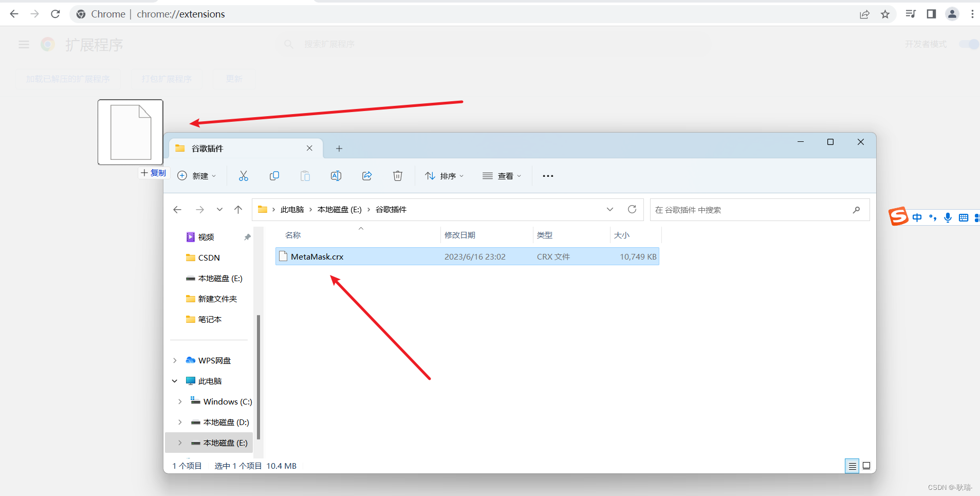The width and height of the screenshot is (980, 496).
Task: Expand the address bar history dropdown
Action: 610,209
